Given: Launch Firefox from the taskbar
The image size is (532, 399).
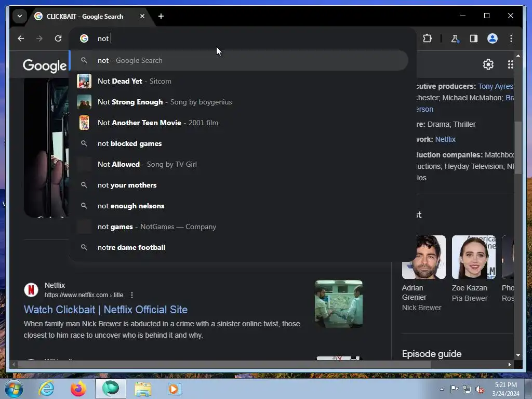Looking at the screenshot, I should 78,389.
